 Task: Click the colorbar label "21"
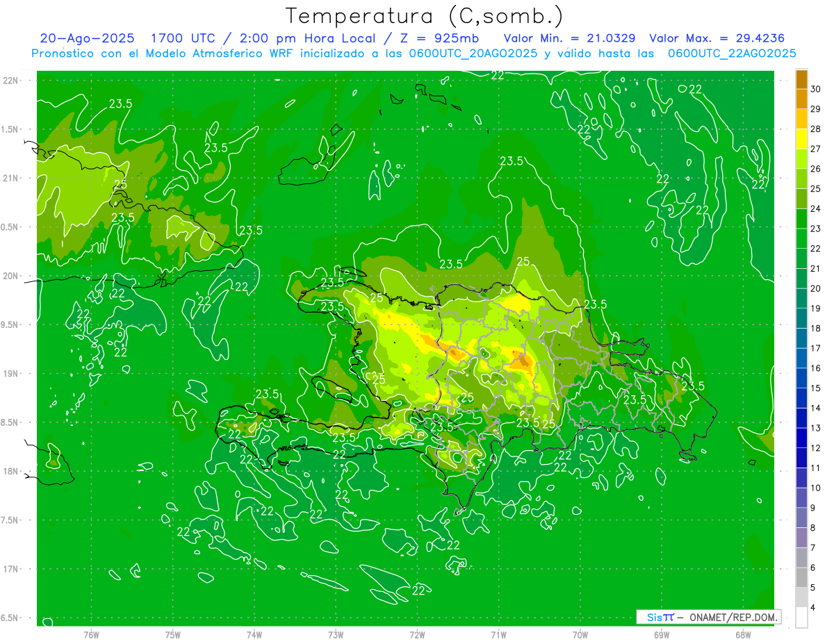click(x=816, y=268)
